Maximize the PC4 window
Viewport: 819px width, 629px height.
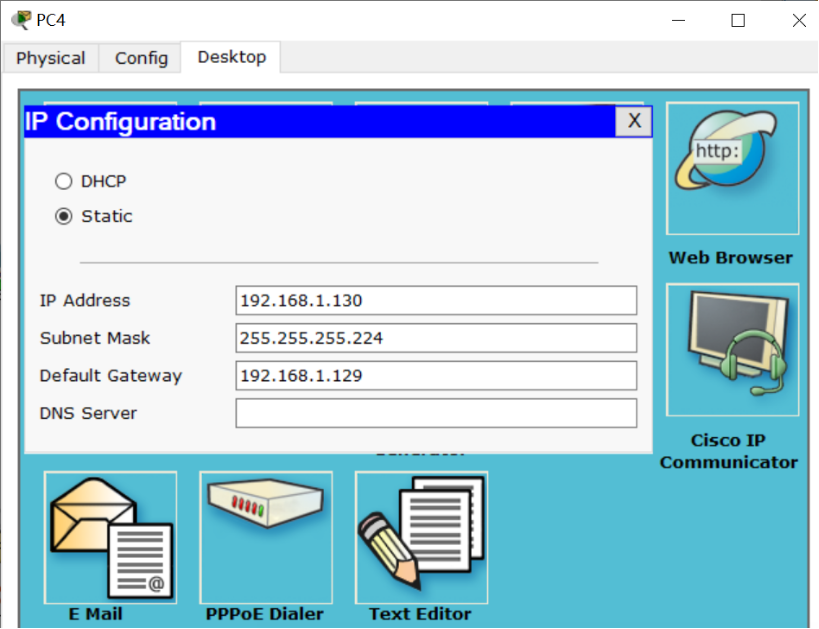(x=738, y=20)
